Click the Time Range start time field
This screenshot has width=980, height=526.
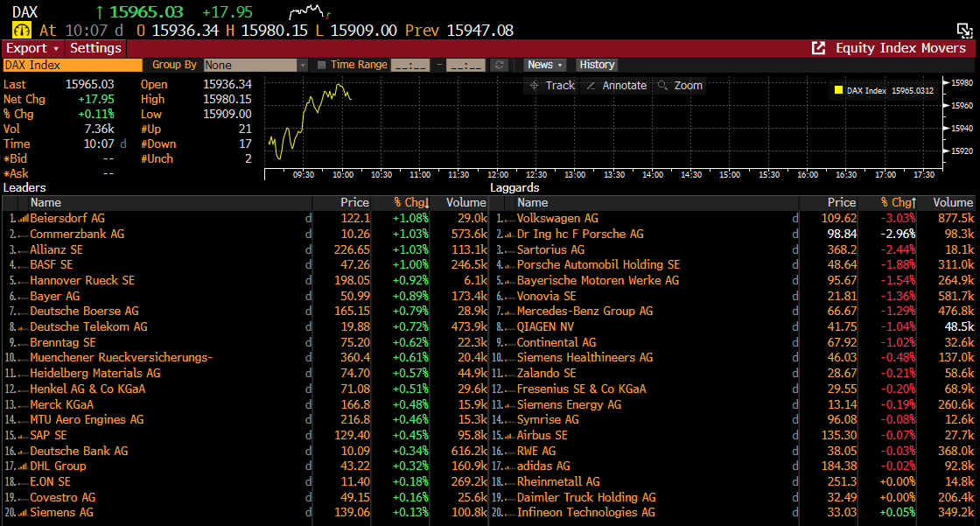coord(410,65)
